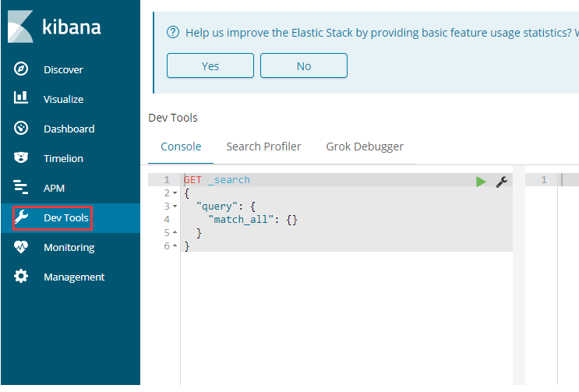Decline usage statistics with No button
The height and width of the screenshot is (392, 579).
coord(304,66)
